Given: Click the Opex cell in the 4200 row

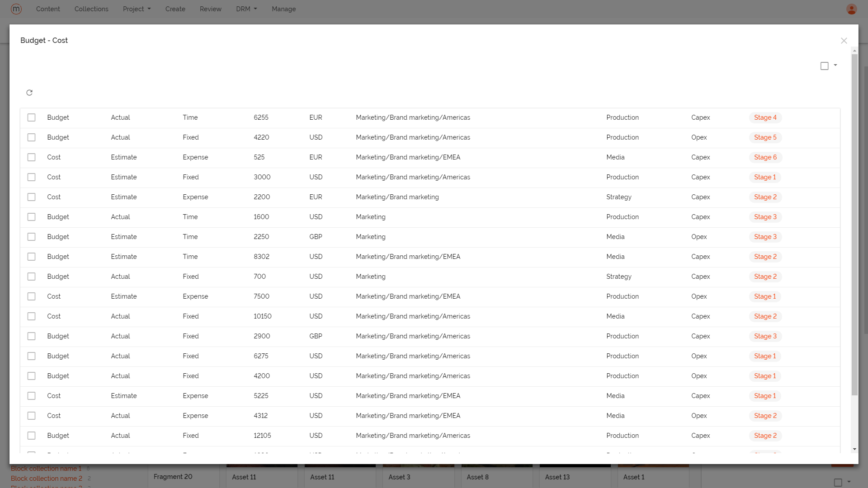Looking at the screenshot, I should click(699, 376).
